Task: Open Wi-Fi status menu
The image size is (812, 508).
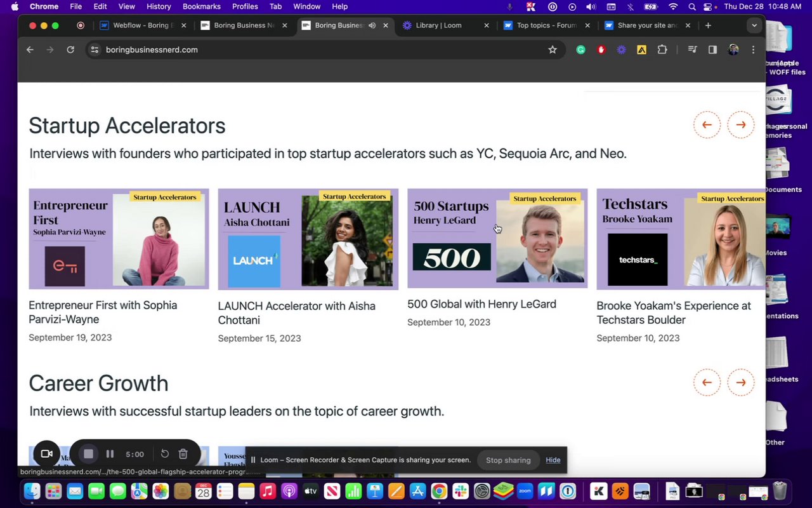Action: (673, 6)
